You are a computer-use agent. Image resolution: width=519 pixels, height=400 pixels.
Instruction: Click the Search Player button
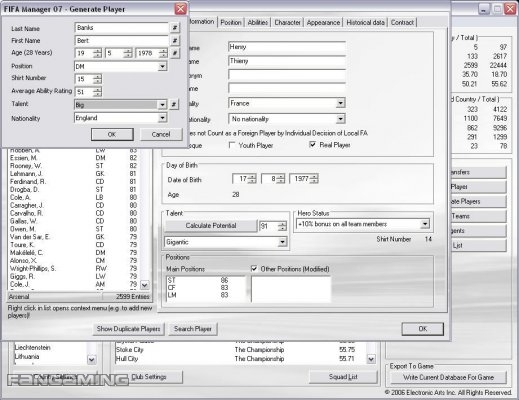coord(193,329)
